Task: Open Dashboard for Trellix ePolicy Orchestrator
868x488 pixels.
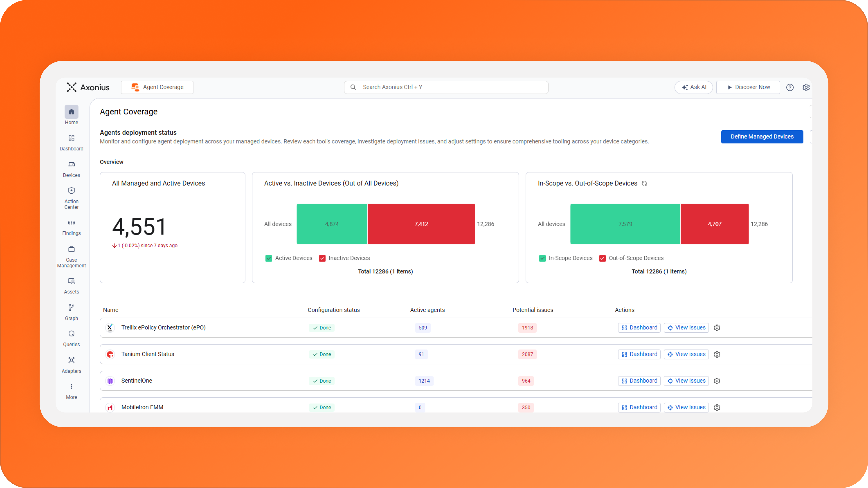Action: pyautogui.click(x=639, y=328)
